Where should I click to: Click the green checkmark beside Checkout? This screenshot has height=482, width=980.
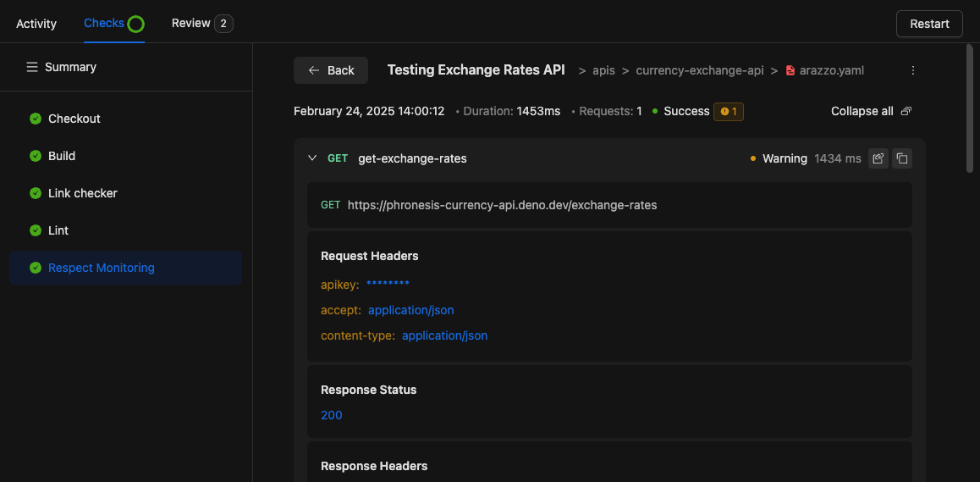pos(36,119)
